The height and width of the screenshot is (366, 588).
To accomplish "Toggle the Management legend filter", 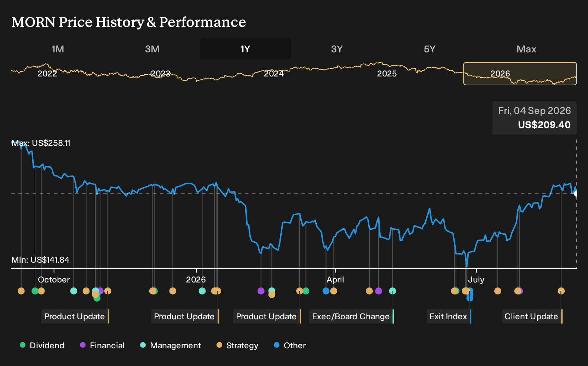I will click(171, 345).
